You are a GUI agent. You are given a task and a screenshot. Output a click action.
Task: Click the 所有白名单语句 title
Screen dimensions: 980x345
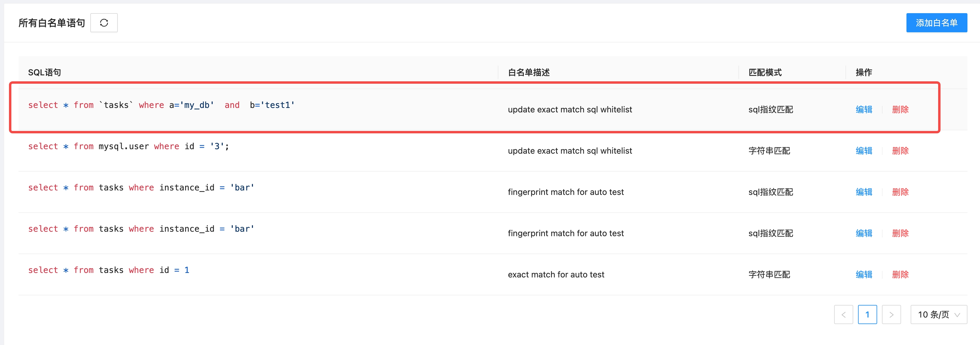tap(52, 23)
